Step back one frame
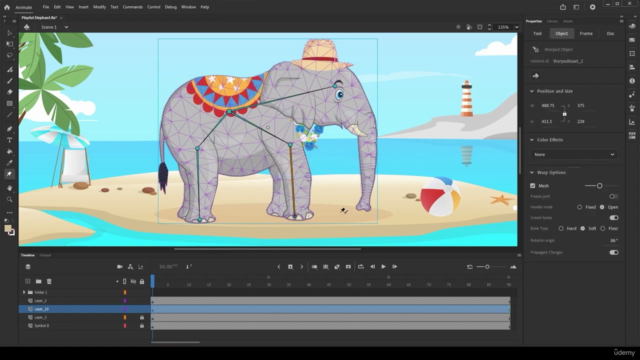 click(x=372, y=267)
